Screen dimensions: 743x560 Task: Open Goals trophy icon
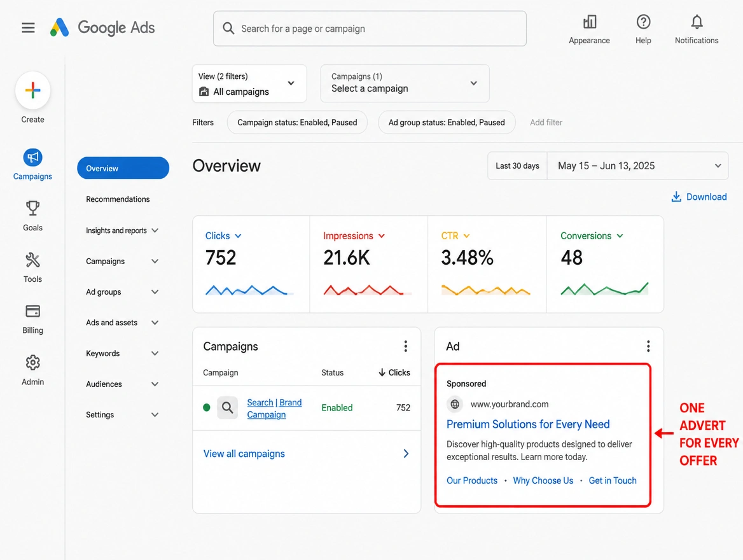click(32, 208)
